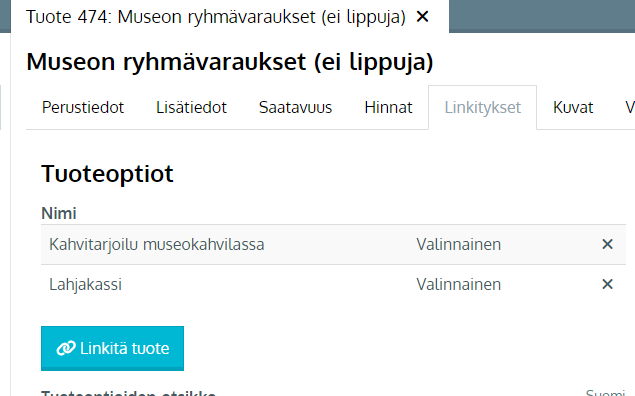Screen dimensions: 635x396
Task: Select the Kahvitarjoilu museokahvilassa row name
Action: [x=157, y=245]
